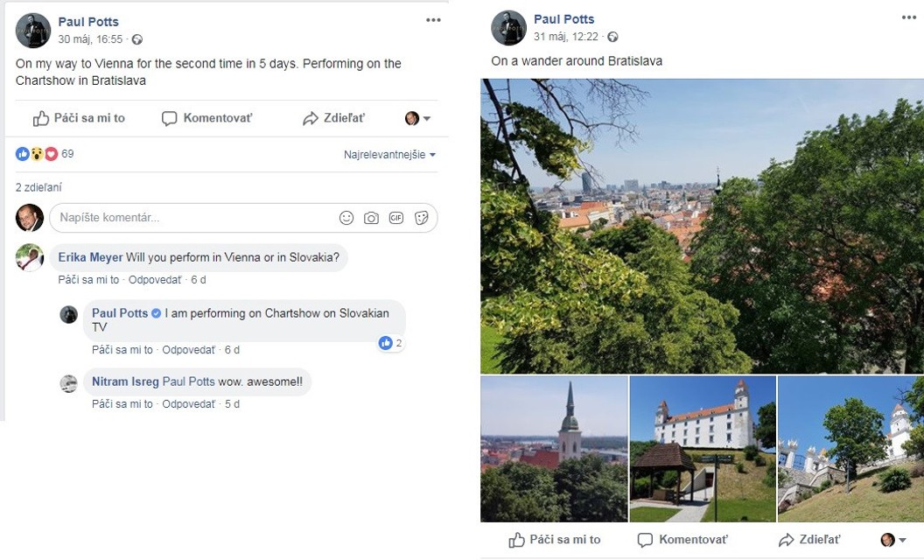Like the Bratislava photo post
This screenshot has height=560, width=924.
(x=555, y=540)
